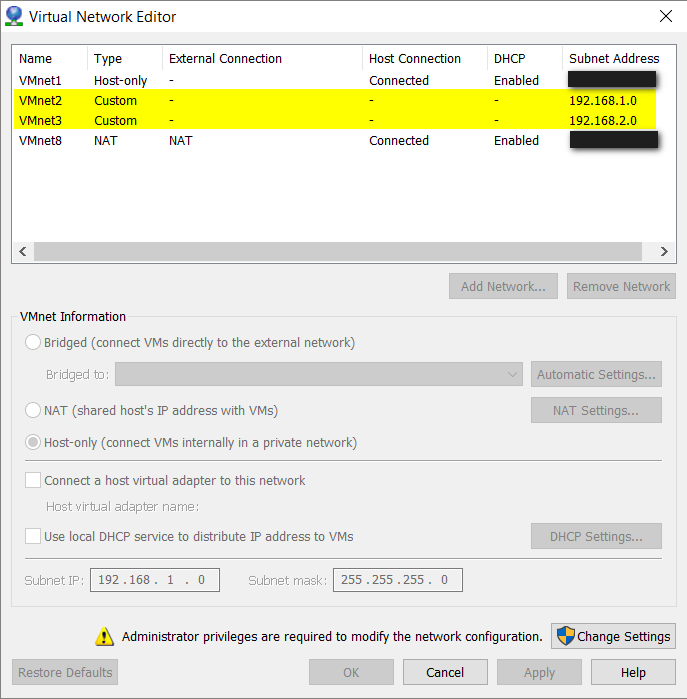Click the left scroll arrow of network list

click(23, 251)
